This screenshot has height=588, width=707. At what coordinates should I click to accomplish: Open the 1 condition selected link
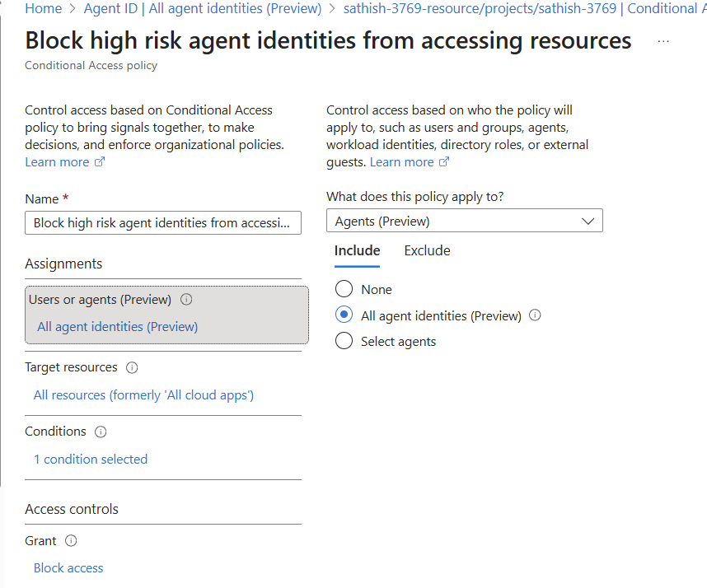(x=91, y=460)
